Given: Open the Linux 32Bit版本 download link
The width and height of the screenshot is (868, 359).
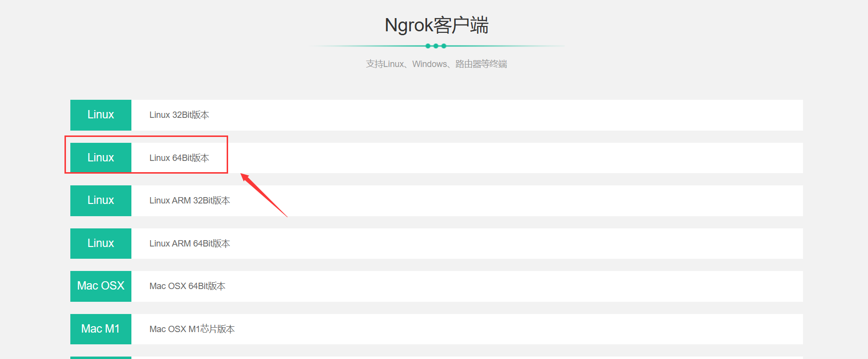Looking at the screenshot, I should click(x=179, y=115).
